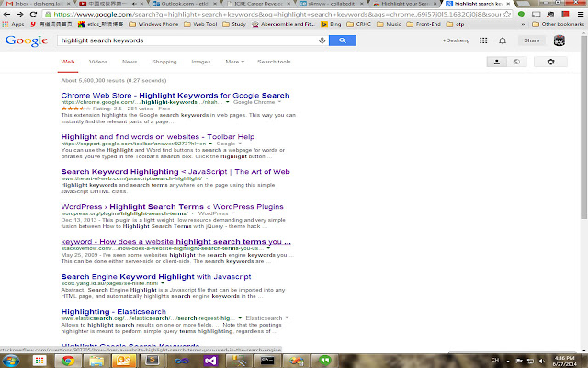The height and width of the screenshot is (368, 588).
Task: Open Search tools options
Action: coord(274,62)
